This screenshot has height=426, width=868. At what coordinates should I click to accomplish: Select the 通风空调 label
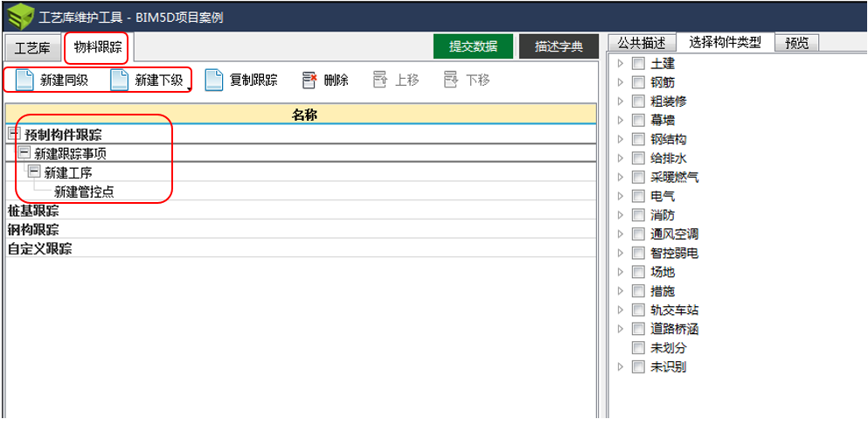(x=674, y=234)
